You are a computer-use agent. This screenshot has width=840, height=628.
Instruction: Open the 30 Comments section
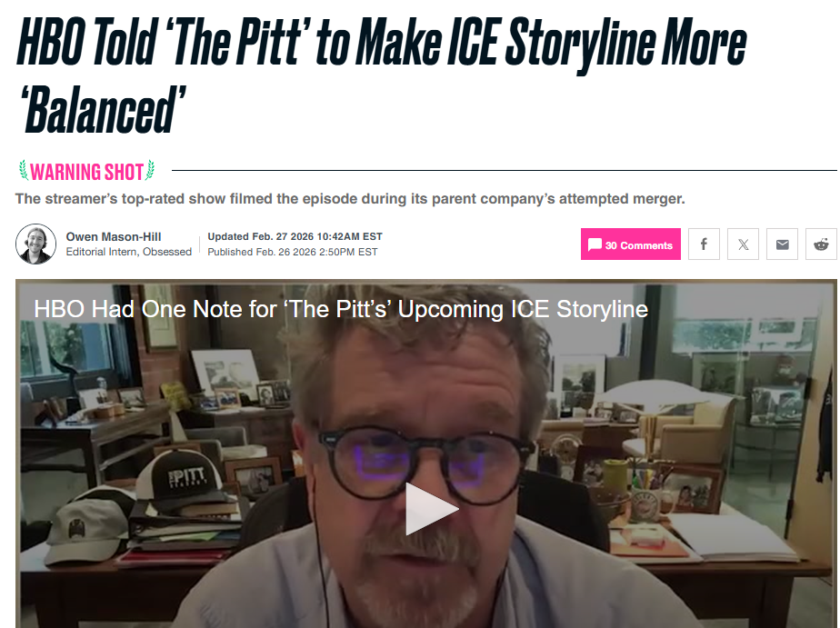(x=631, y=244)
